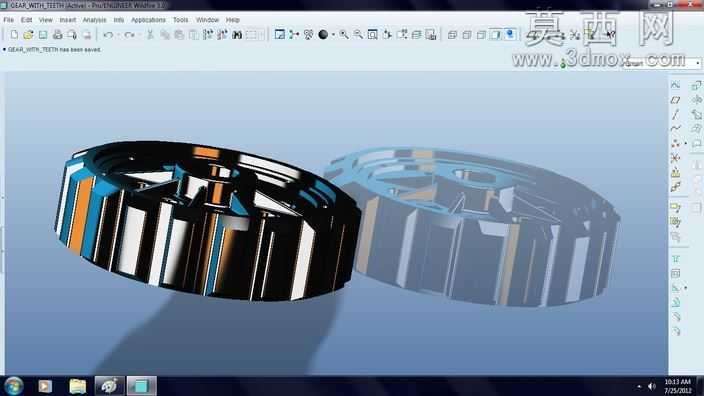
Task: Show hidden system tray icons arrow
Action: (639, 386)
